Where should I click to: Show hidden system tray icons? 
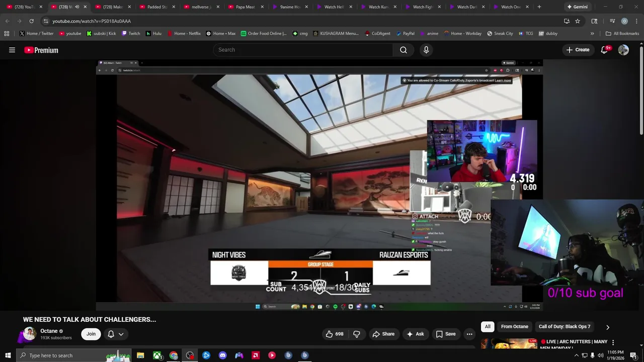coord(576,355)
